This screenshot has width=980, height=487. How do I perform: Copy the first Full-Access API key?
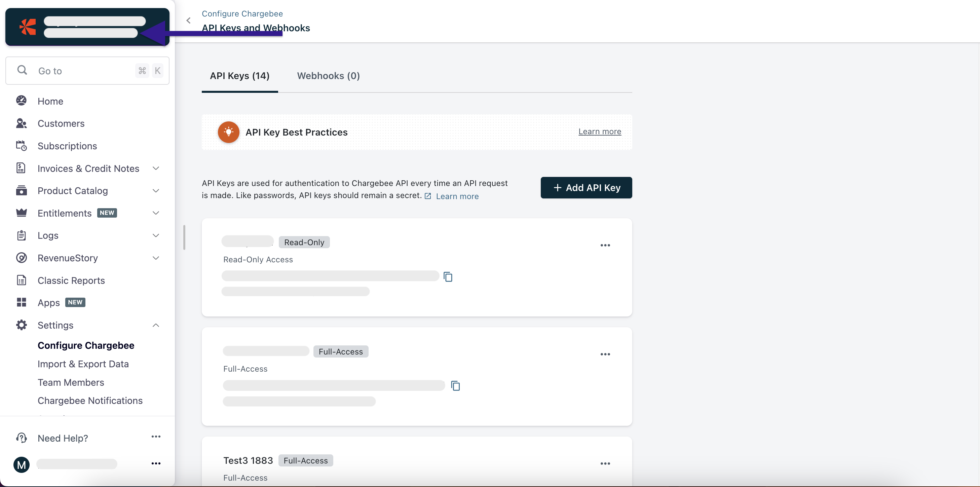point(455,386)
